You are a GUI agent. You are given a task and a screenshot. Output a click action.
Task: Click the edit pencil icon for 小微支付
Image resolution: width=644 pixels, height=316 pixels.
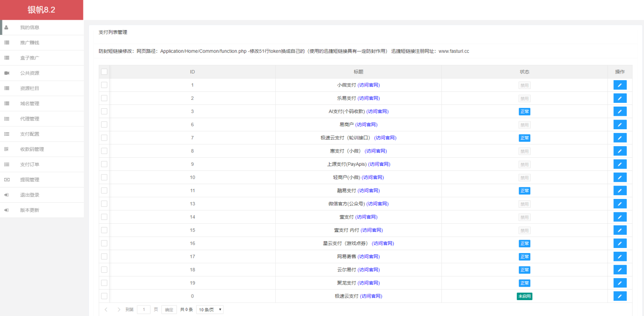click(620, 85)
